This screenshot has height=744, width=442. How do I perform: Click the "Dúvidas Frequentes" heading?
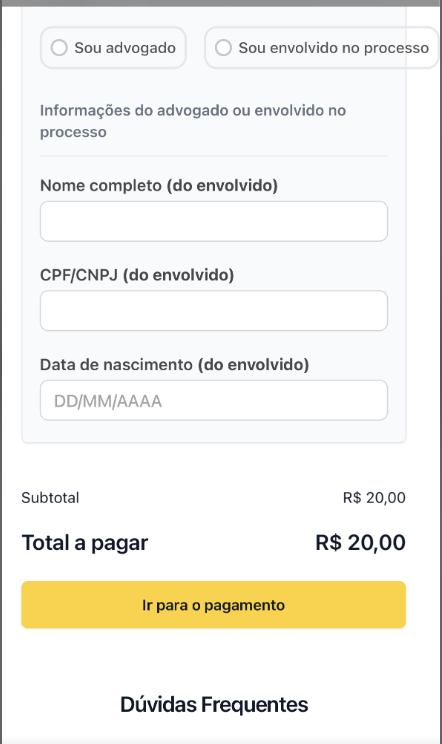click(214, 705)
